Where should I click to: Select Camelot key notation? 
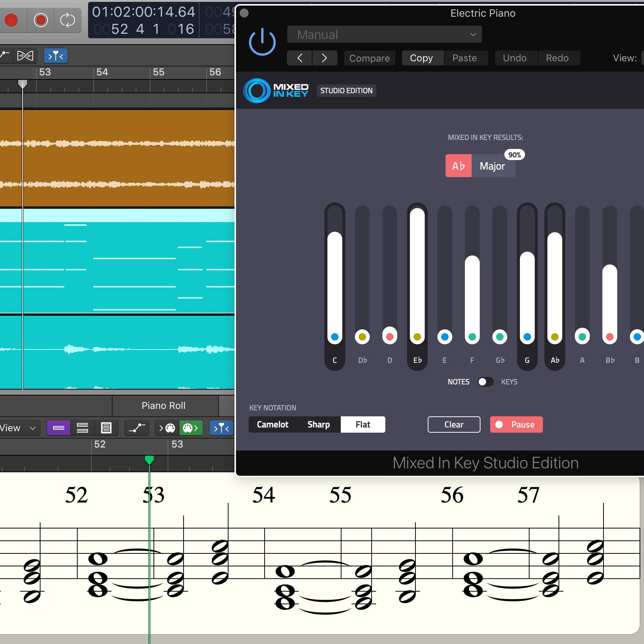coord(272,425)
